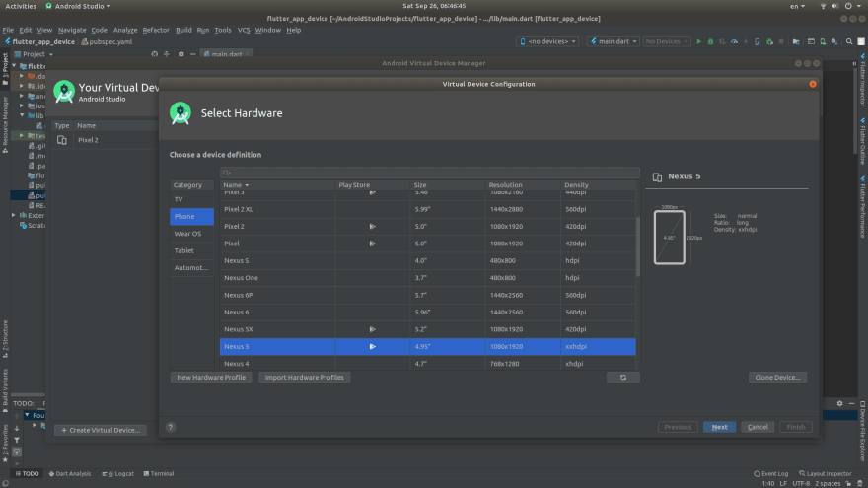
Task: Open the No Devices dropdown
Action: coord(667,41)
